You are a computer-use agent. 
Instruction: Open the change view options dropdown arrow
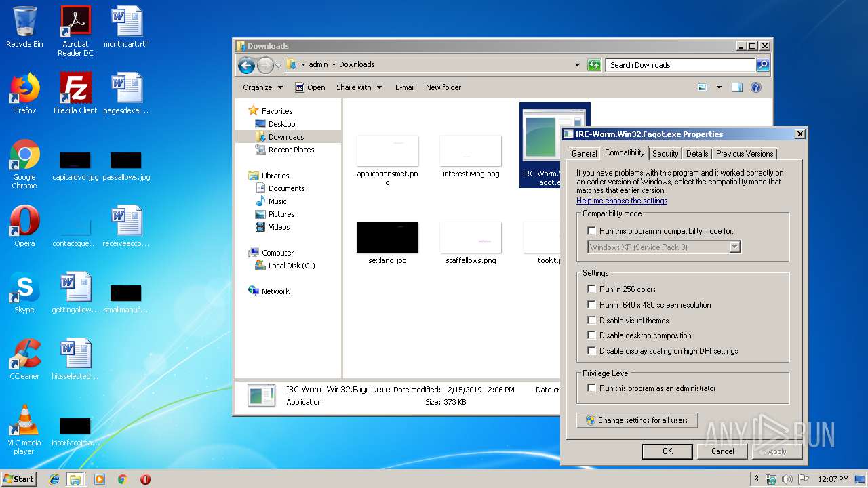(x=719, y=87)
